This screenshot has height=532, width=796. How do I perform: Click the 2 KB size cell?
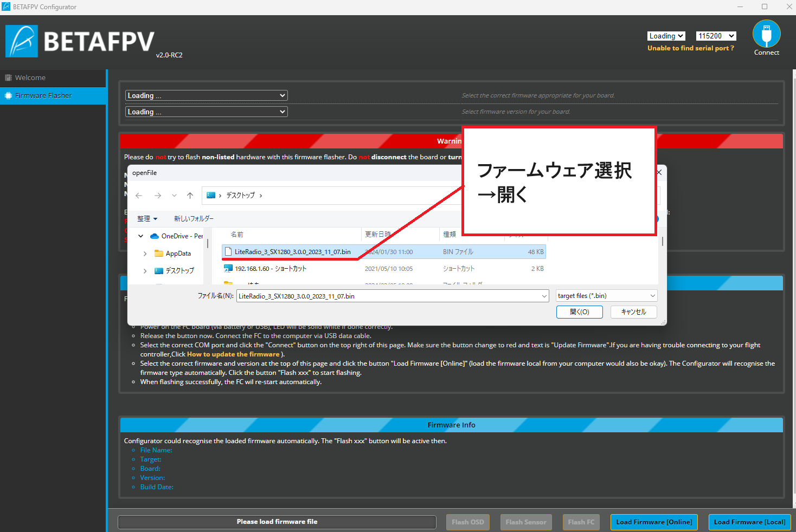coord(537,269)
